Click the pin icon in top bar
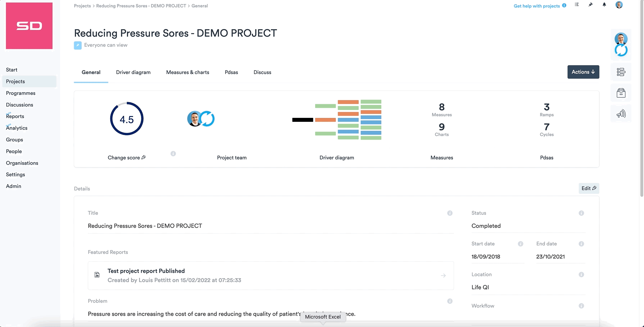The height and width of the screenshot is (327, 644). pyautogui.click(x=590, y=5)
